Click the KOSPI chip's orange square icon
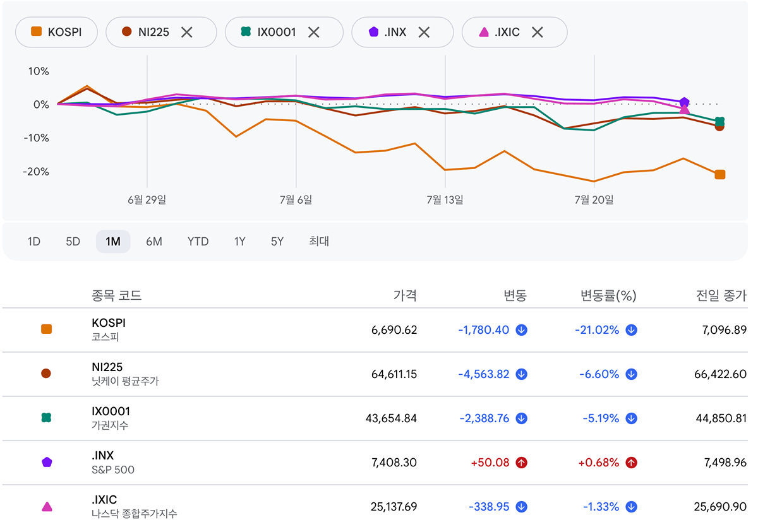Screen dimensions: 758x532 click(x=37, y=32)
